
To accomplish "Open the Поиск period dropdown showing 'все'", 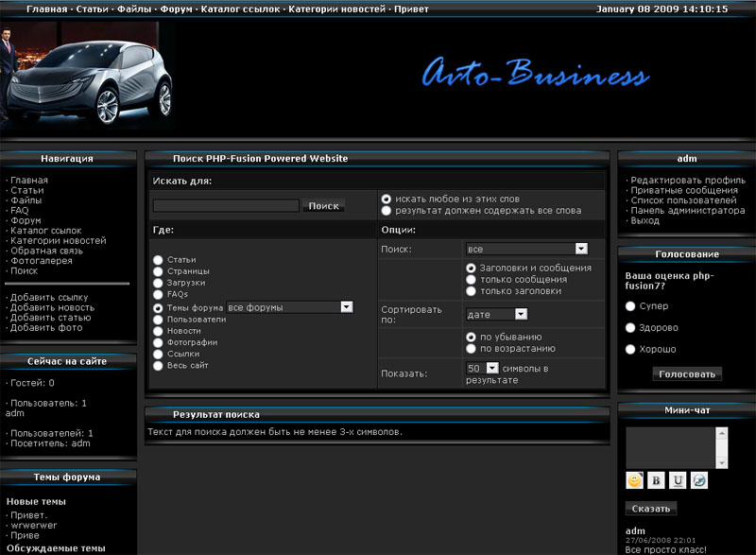I will click(x=526, y=249).
